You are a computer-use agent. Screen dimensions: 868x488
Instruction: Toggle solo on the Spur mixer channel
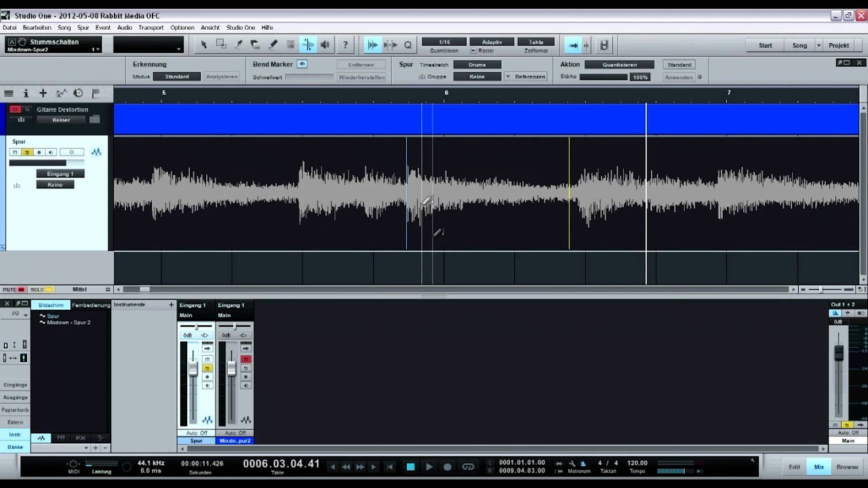coord(208,368)
